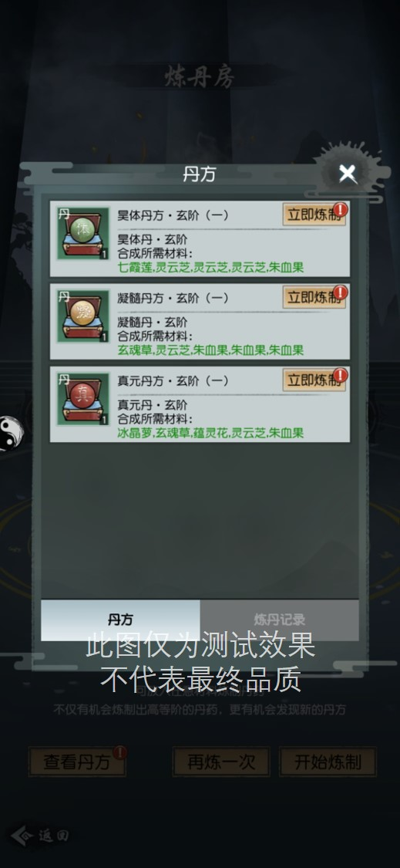The image size is (400, 868).
Task: Click the 真元丹 green materials list
Action: tap(210, 434)
